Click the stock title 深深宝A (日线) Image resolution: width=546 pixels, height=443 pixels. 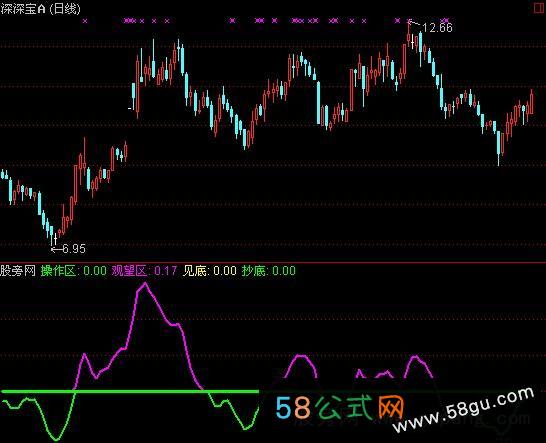tap(40, 9)
